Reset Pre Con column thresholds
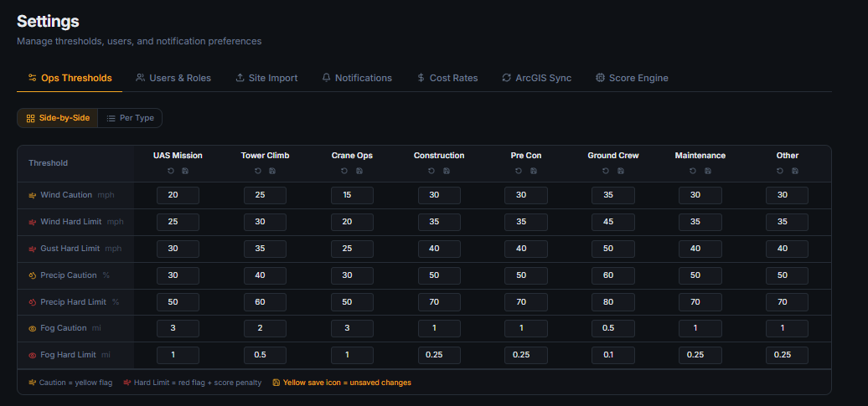The image size is (868, 406). click(x=519, y=171)
